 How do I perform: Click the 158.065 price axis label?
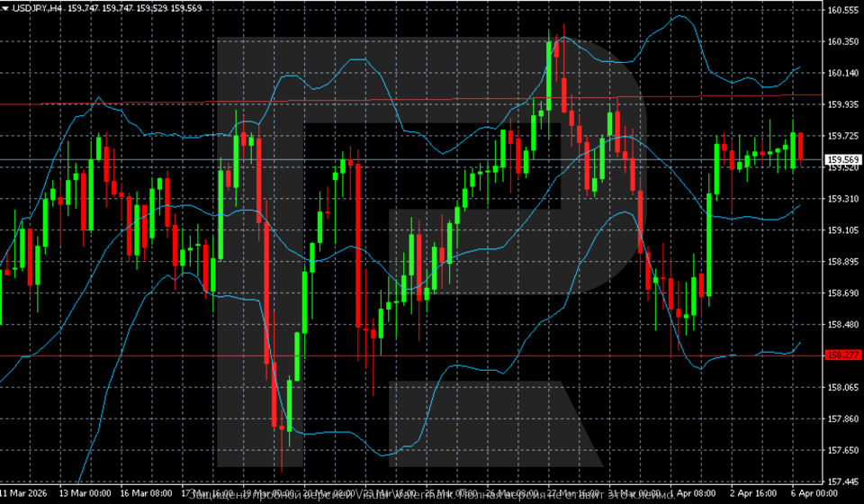pyautogui.click(x=841, y=387)
